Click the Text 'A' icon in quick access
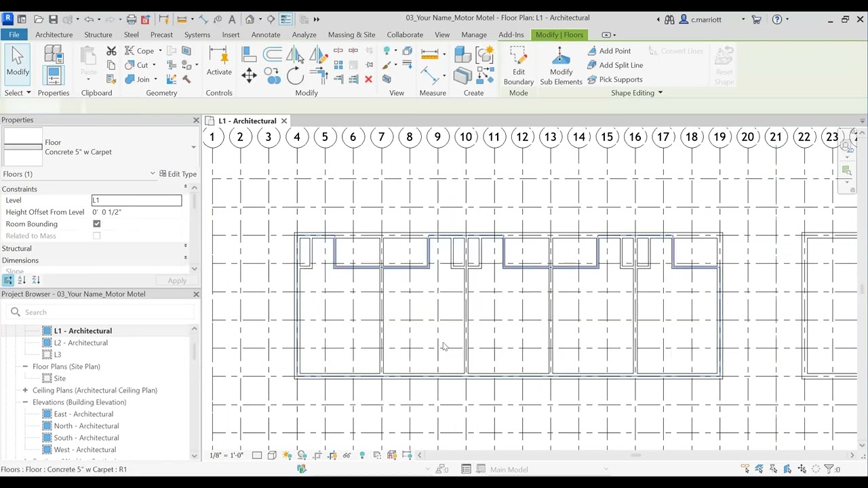This screenshot has height=488, width=868. [232, 19]
